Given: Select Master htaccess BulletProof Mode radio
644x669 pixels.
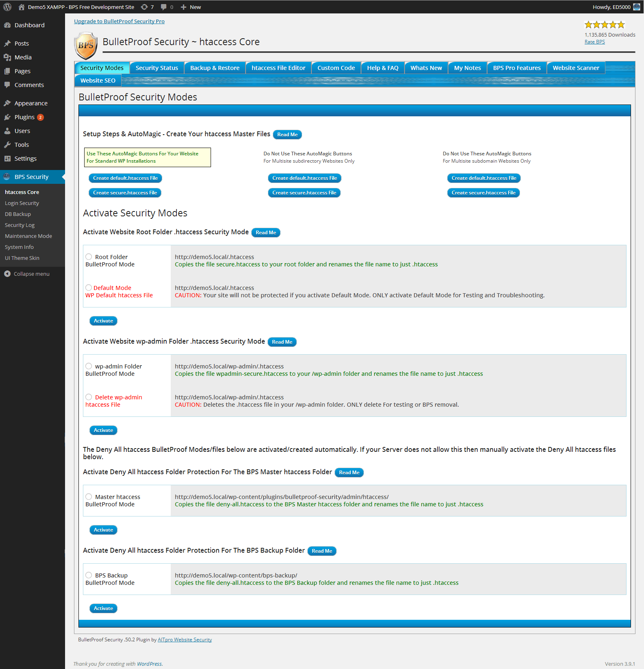Looking at the screenshot, I should 89,497.
